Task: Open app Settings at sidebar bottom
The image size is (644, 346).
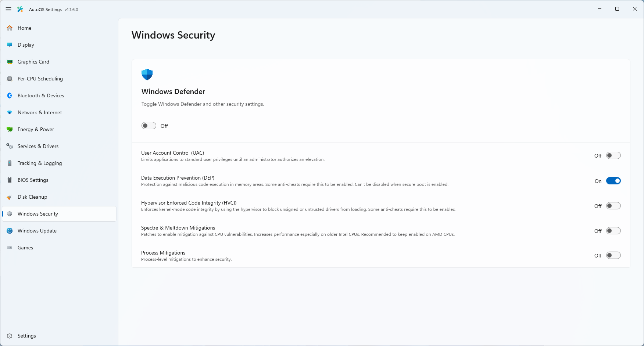Action: pos(59,336)
